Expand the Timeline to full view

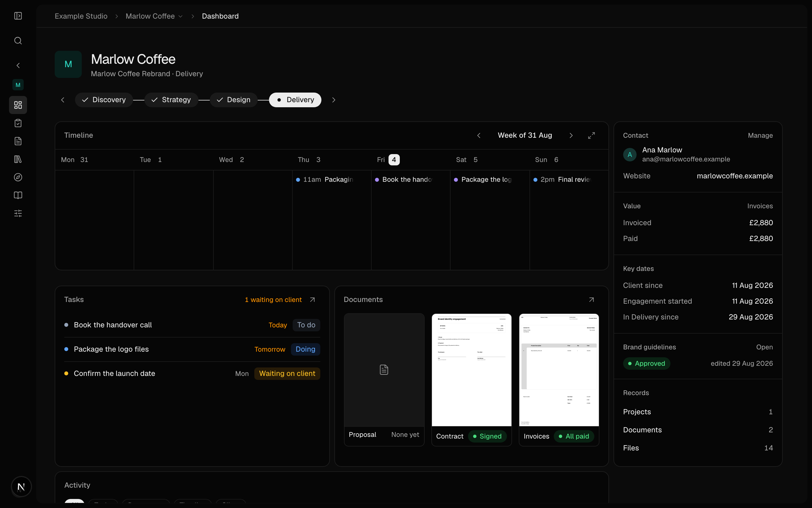click(592, 135)
